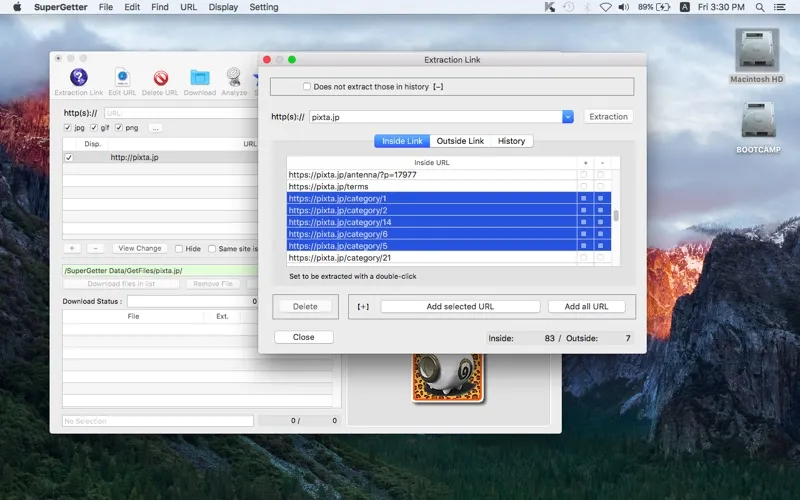
Task: Click the [-] toggle beside history option
Action: [x=438, y=87]
